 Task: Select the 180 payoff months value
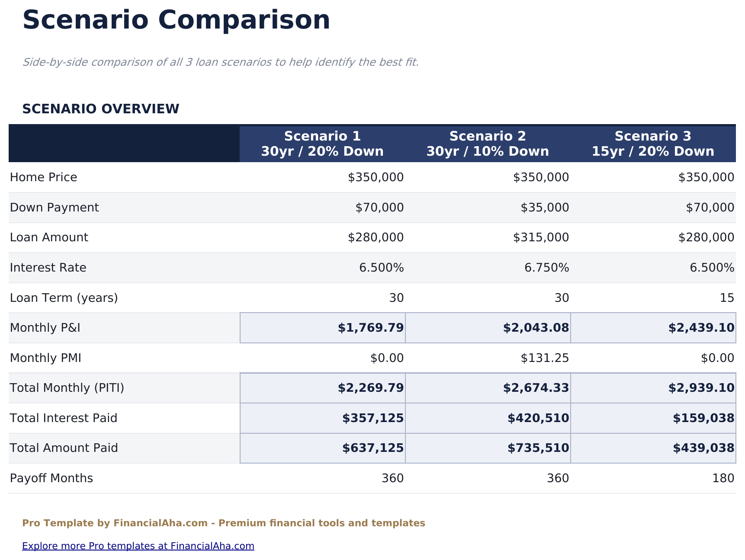click(727, 478)
